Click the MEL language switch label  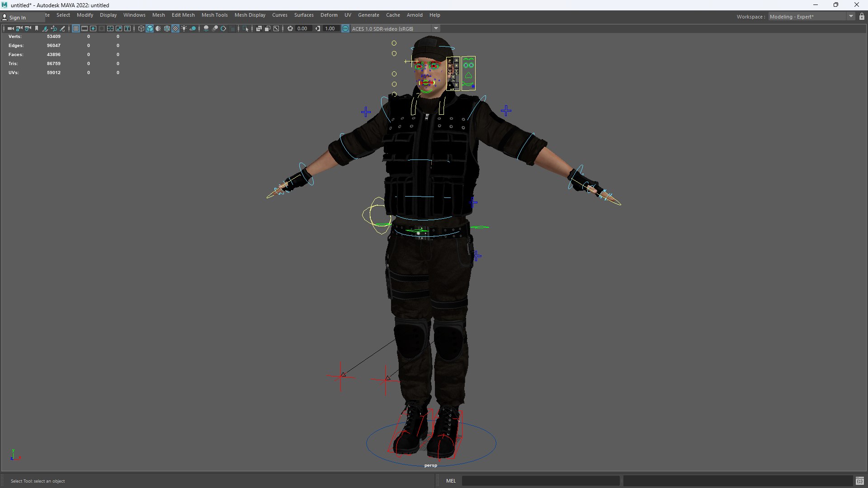(451, 481)
